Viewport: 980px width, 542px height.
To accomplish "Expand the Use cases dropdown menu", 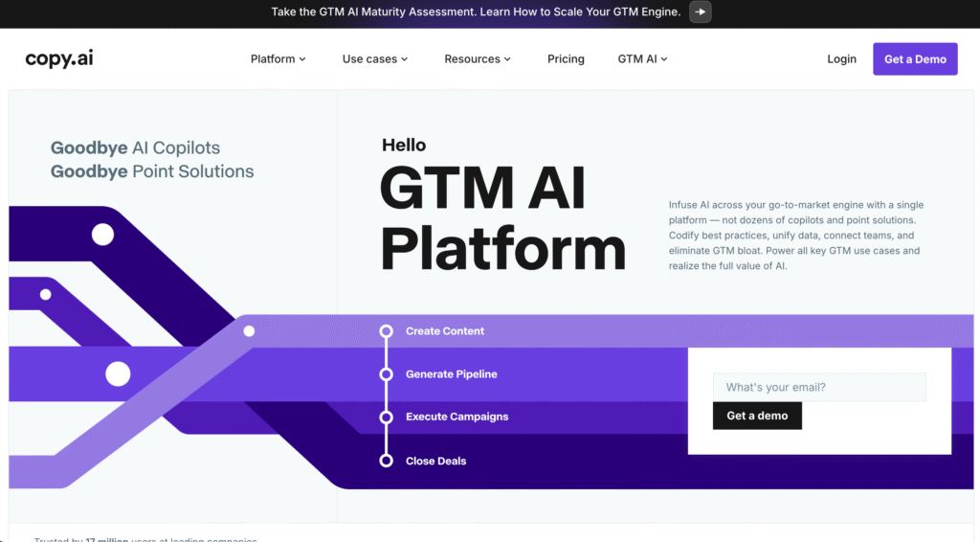I will (x=375, y=58).
